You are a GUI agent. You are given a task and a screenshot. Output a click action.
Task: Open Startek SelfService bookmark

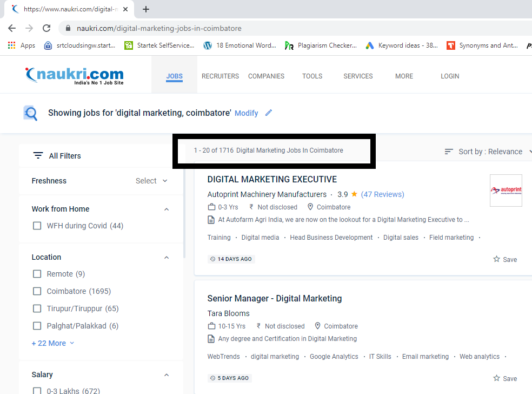(159, 45)
